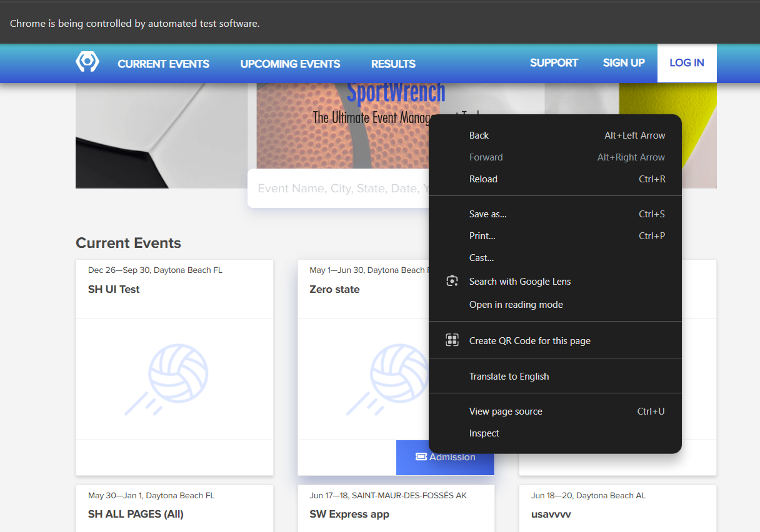Open the Support link

(x=554, y=62)
